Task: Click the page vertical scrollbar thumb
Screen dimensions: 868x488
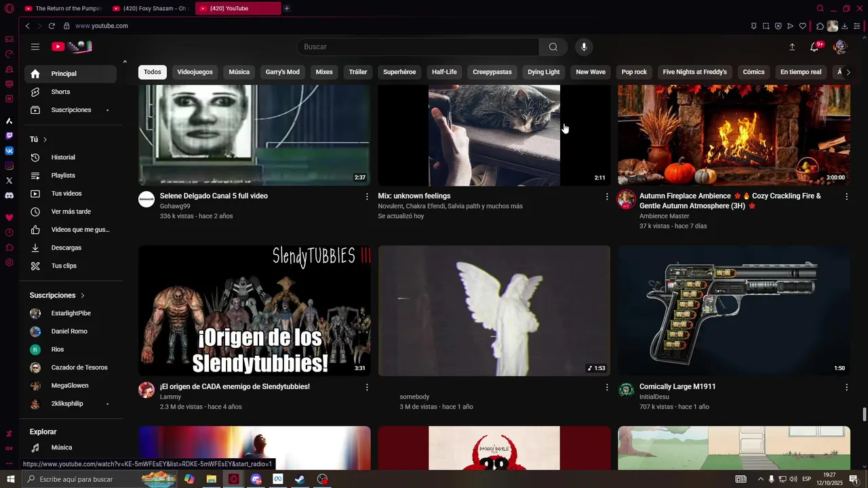Action: coord(864,414)
